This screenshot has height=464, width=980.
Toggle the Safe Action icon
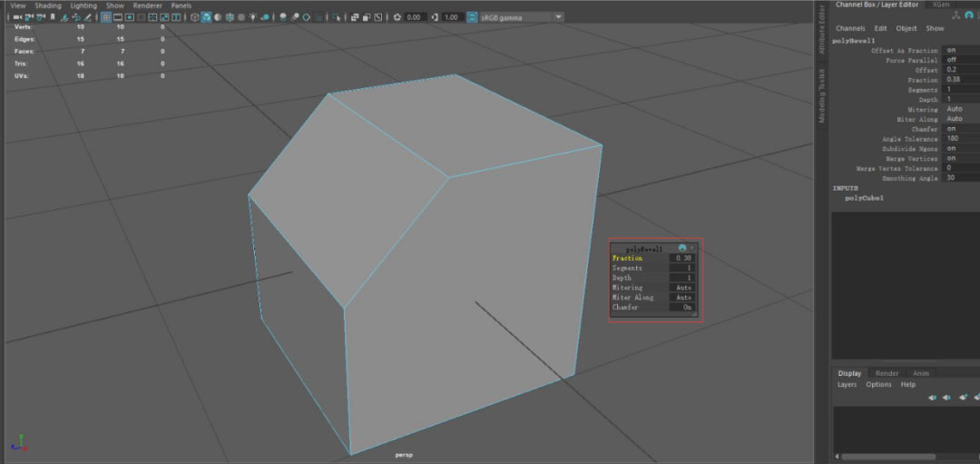point(164,17)
